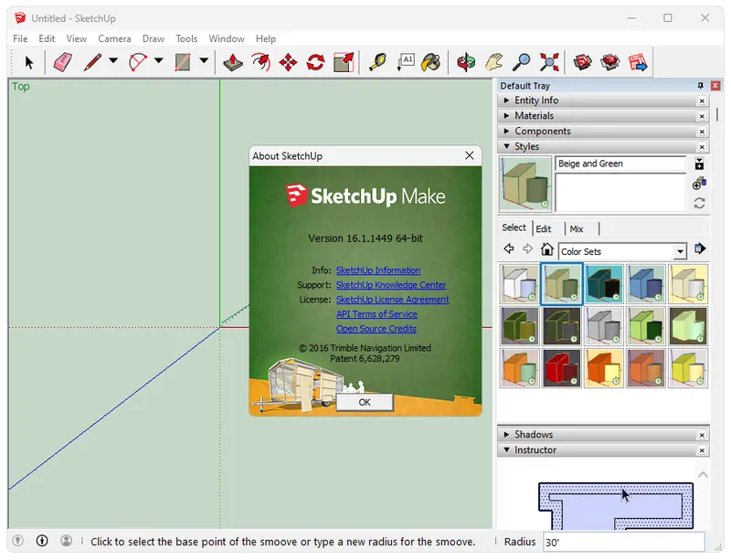Switch to the Edit tab in Styles
This screenshot has width=731, height=560.
[543, 229]
